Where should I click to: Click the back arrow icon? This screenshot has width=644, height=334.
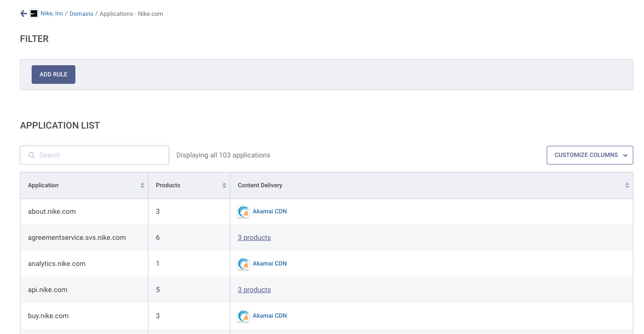click(x=24, y=14)
